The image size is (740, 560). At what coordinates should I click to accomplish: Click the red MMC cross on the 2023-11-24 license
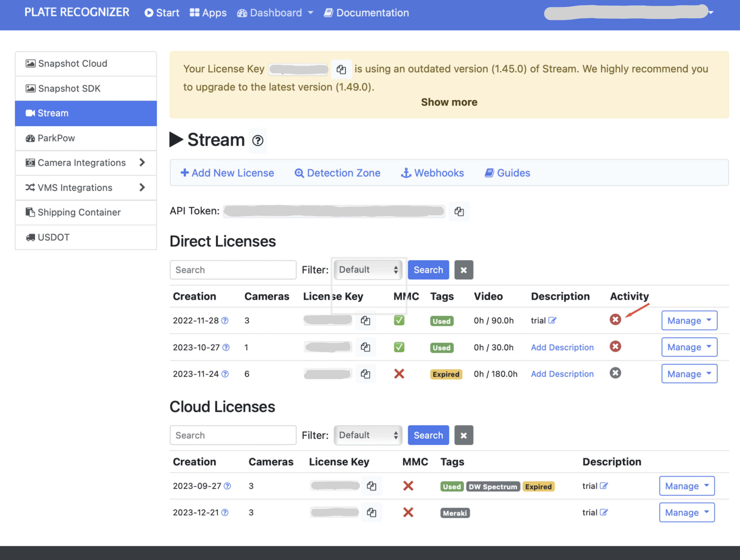click(399, 374)
